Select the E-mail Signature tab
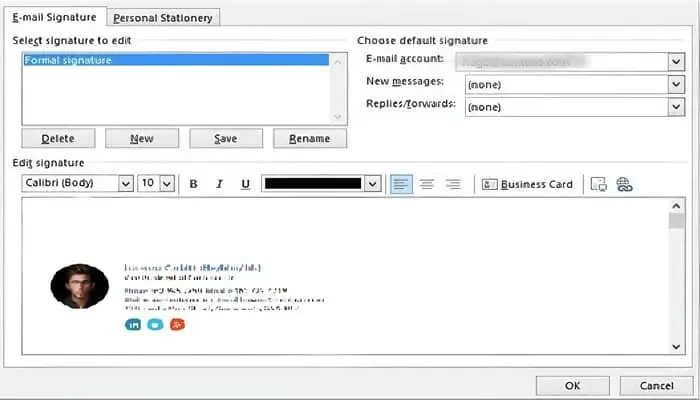Screen dimensions: 700x400 point(55,18)
